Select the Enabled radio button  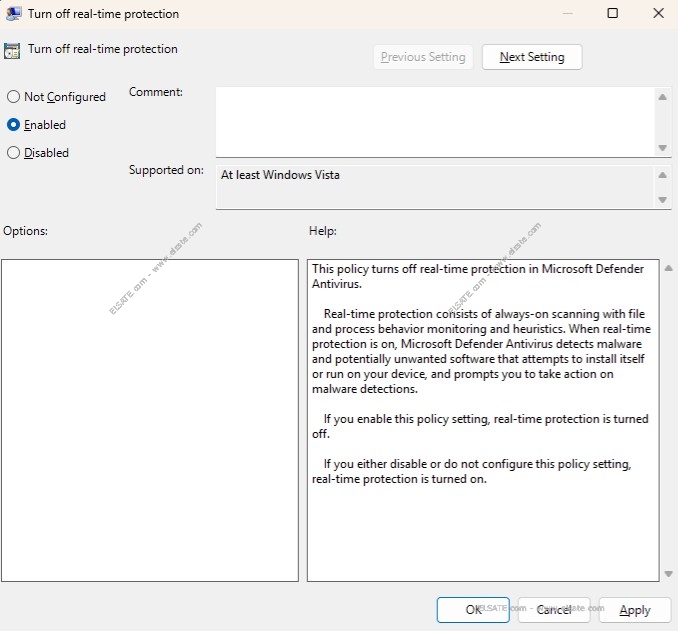click(14, 125)
